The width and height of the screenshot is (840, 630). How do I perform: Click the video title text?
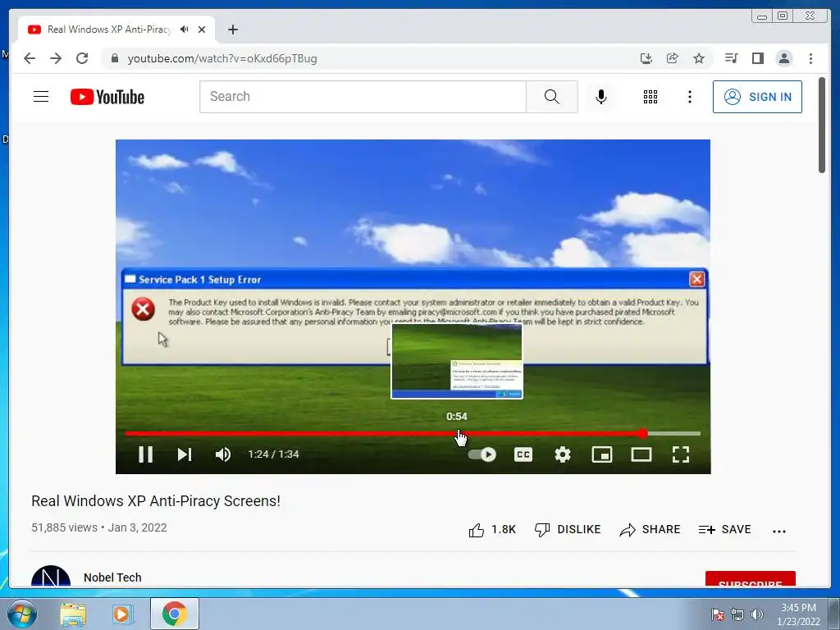pos(156,501)
